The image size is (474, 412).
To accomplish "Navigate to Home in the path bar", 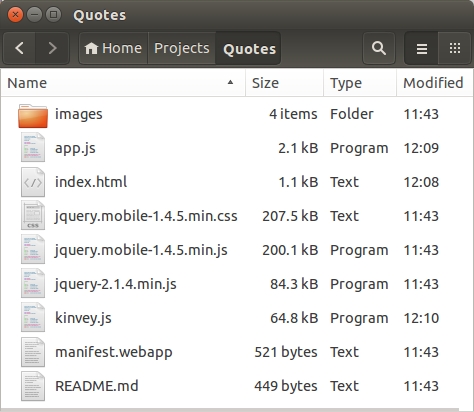I will 113,48.
